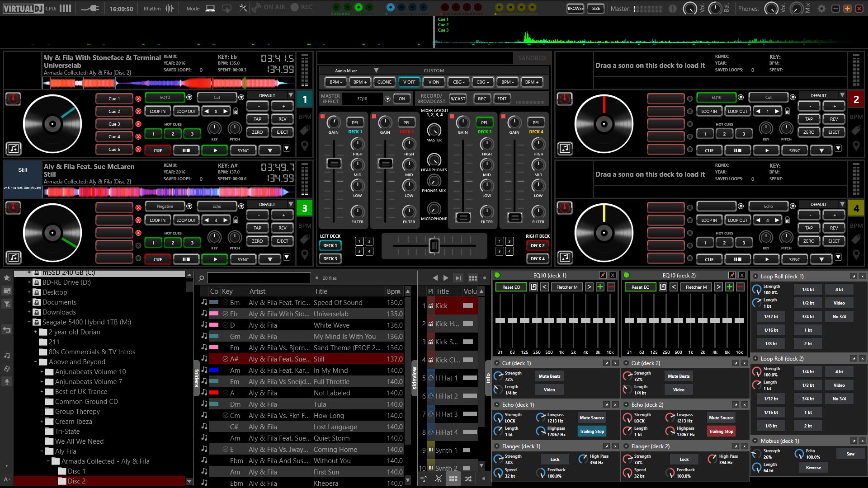Open deck 1 music note icon
Image resolution: width=868 pixels, height=488 pixels.
14,148
